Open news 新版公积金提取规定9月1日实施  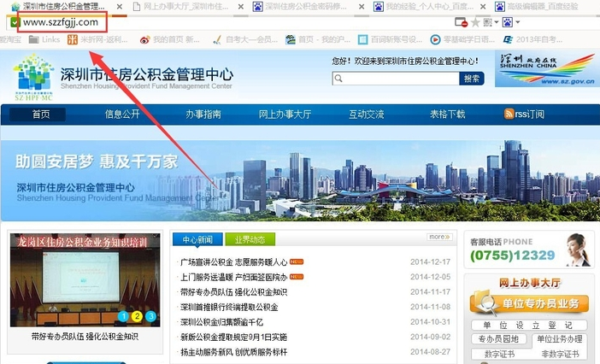[x=234, y=338]
